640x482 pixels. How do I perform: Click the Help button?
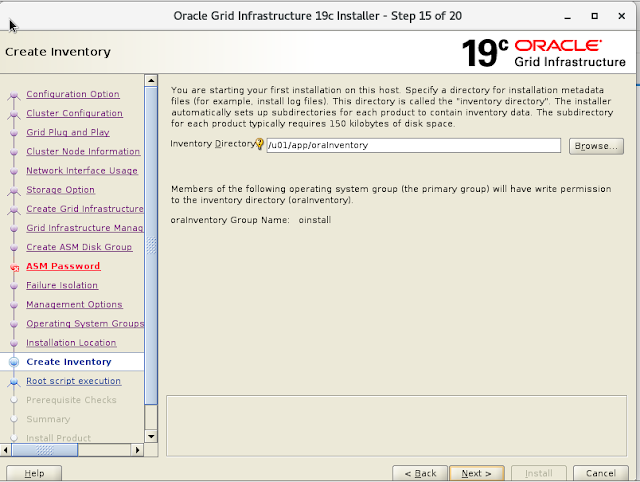click(x=34, y=473)
